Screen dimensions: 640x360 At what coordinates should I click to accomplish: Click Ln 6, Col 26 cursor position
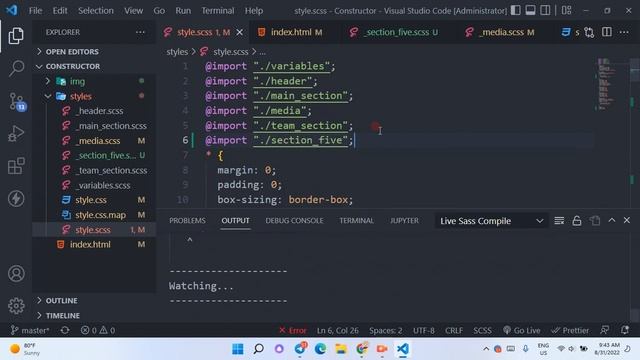(338, 330)
